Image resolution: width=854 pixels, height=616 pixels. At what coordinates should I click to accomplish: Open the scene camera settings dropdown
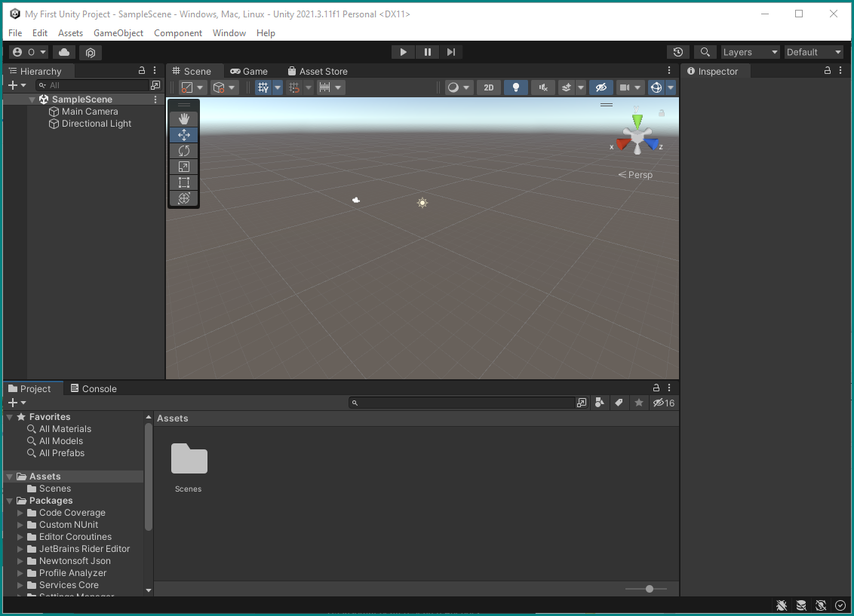[x=630, y=87]
